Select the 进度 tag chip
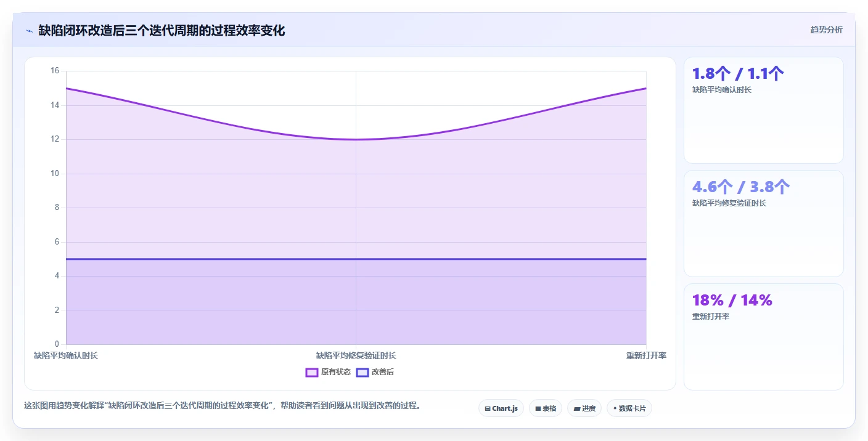Screen dimensions: 868x441 [x=584, y=408]
